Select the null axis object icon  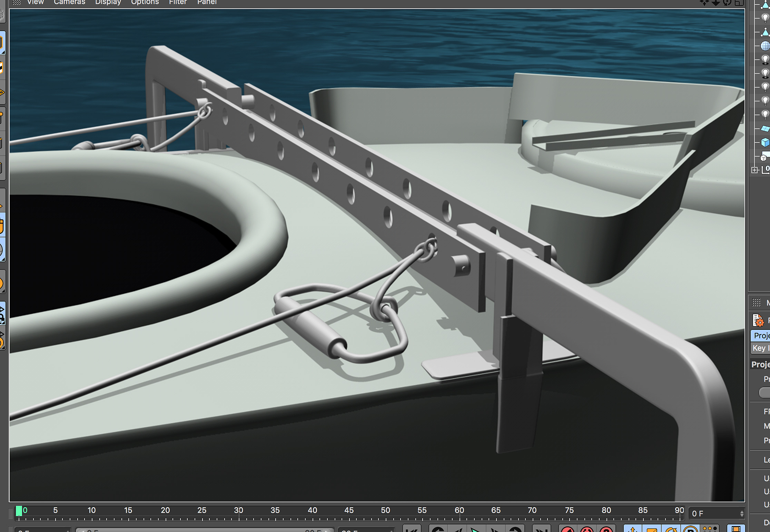[x=766, y=169]
